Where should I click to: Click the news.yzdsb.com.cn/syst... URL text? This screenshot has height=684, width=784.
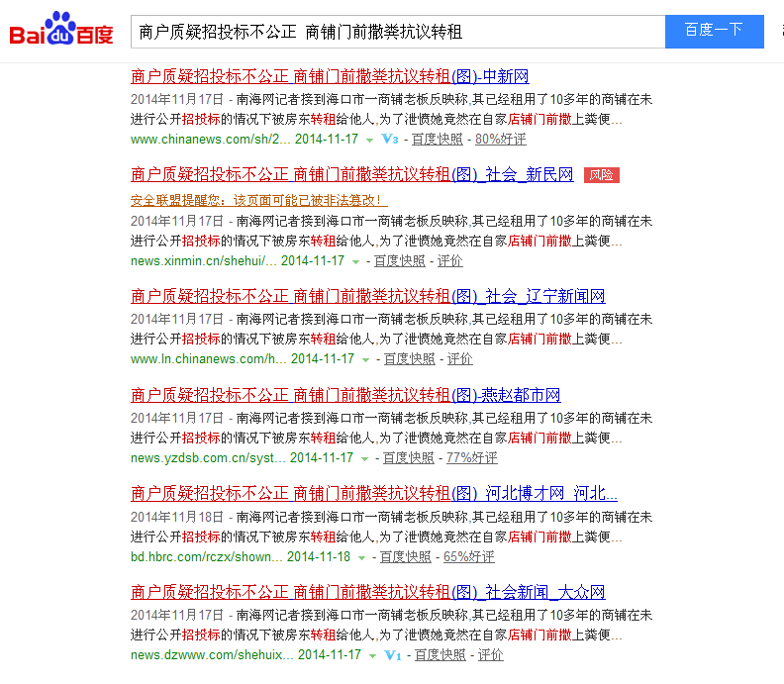click(208, 457)
